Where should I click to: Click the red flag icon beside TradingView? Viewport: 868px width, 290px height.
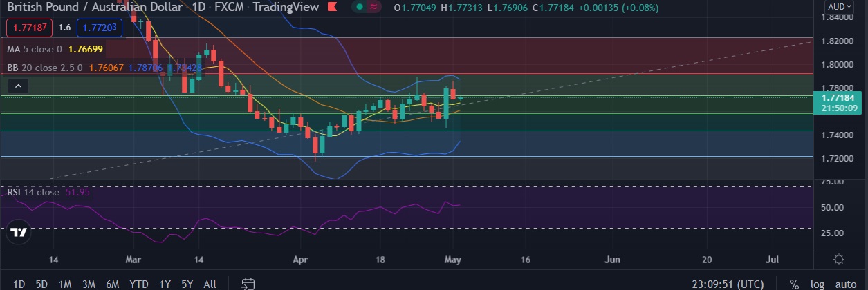[x=331, y=8]
